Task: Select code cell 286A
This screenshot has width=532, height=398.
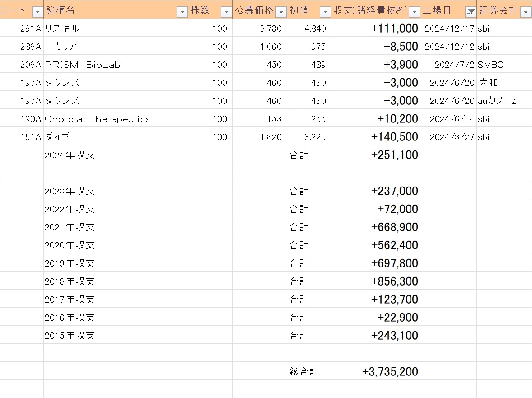Action: click(22, 46)
